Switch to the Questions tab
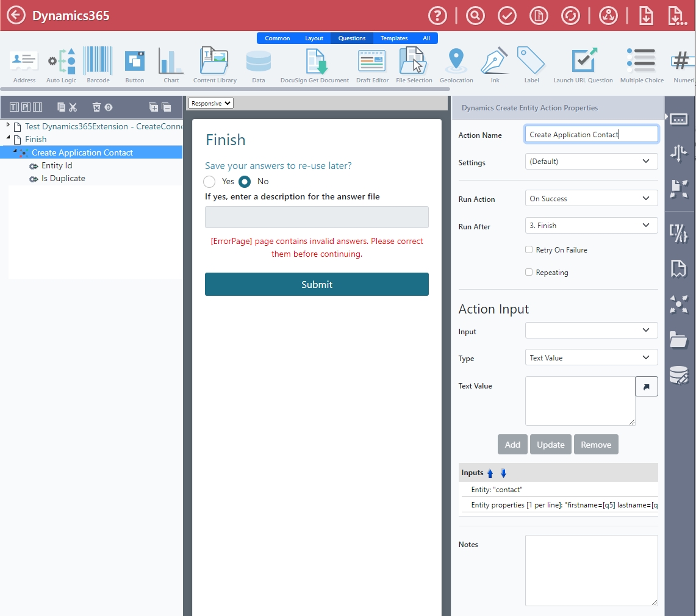The image size is (696, 616). click(x=351, y=38)
